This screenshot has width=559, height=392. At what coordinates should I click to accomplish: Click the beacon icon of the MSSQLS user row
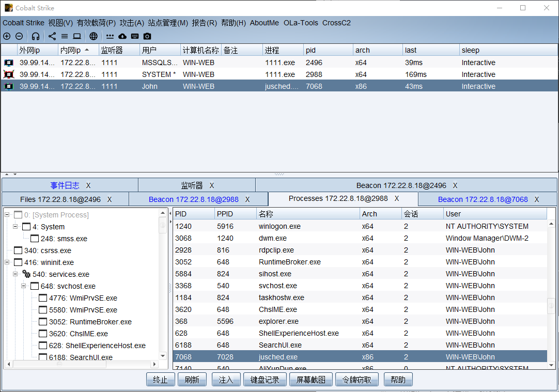(9, 62)
